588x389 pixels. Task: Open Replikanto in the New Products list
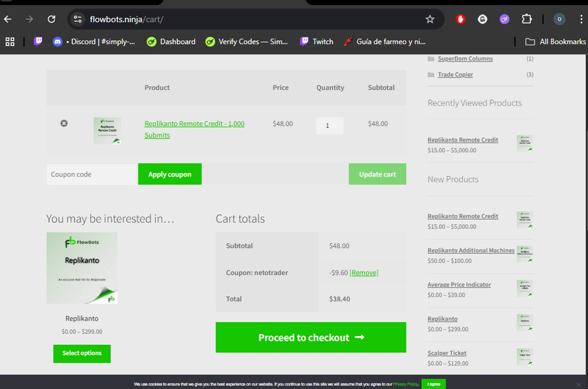443,319
